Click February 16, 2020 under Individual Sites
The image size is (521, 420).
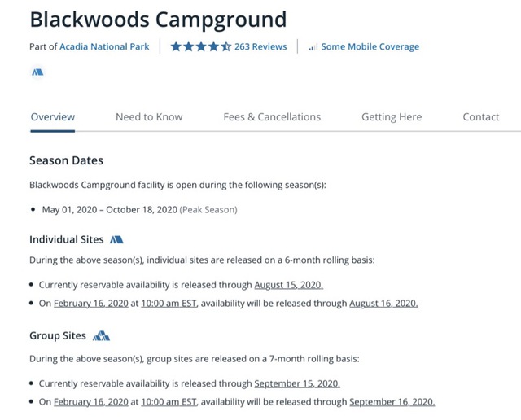(91, 304)
